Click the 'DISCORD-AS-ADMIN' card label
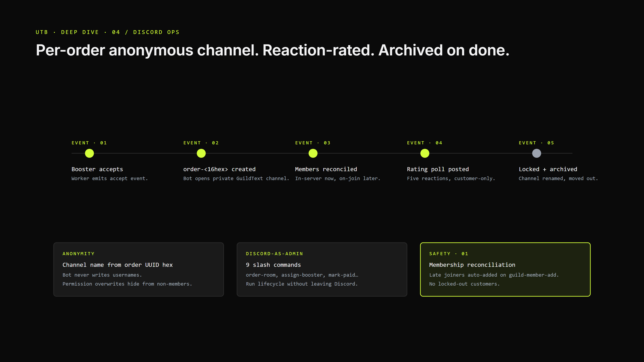Viewport: 644px width, 362px height. tap(274, 254)
